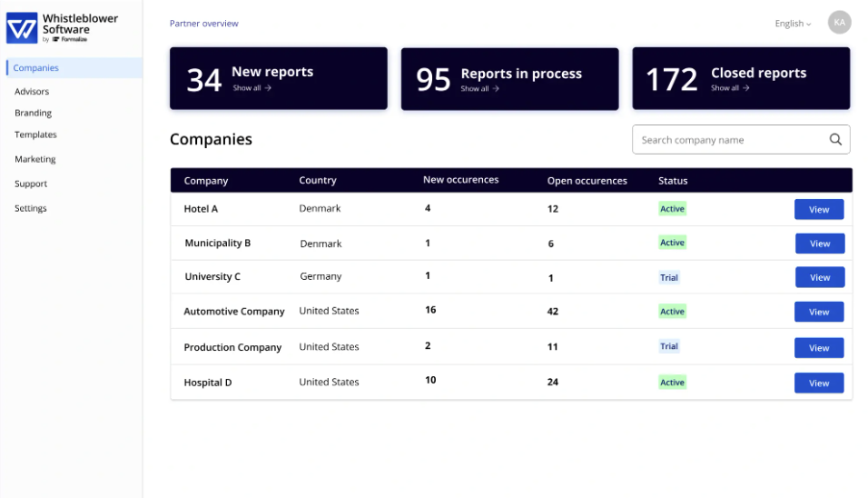Screen dimensions: 868x498
Task: Show all new reports
Action: tap(252, 88)
